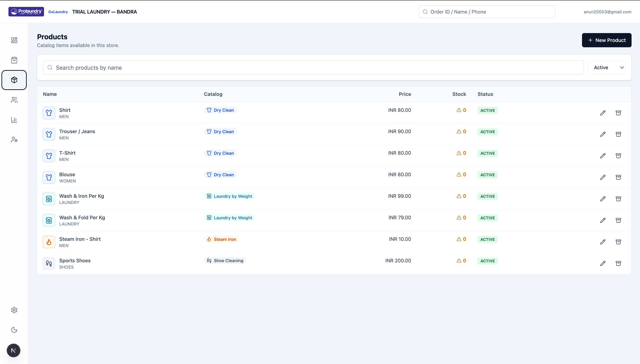This screenshot has height=364, width=640.
Task: Select the Products cube icon in sidebar
Action: [14, 80]
